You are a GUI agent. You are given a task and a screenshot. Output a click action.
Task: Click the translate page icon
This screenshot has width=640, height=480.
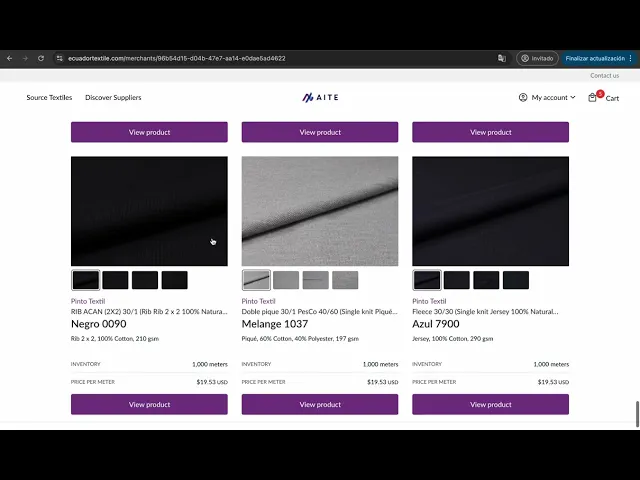pos(502,58)
